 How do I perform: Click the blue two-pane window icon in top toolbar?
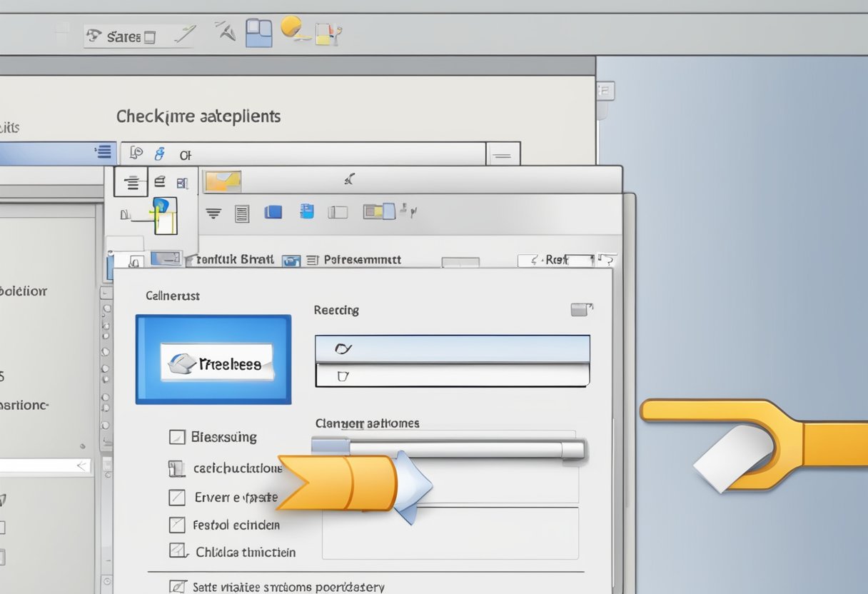259,33
